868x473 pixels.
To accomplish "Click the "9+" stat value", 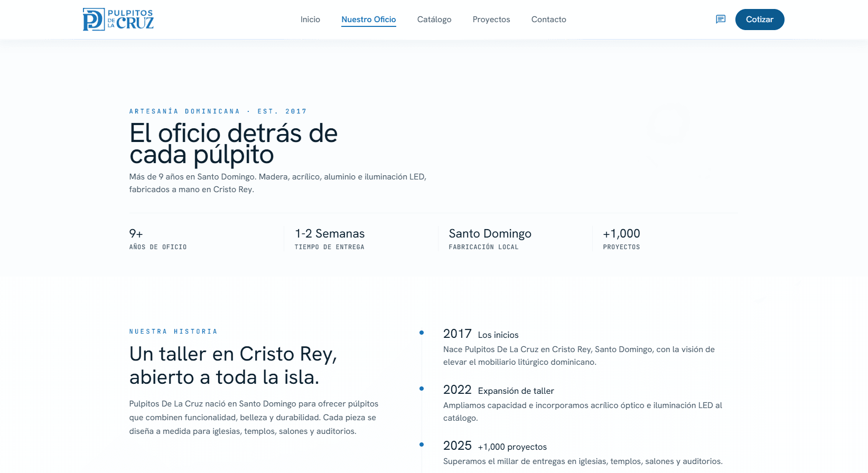I will coord(136,233).
